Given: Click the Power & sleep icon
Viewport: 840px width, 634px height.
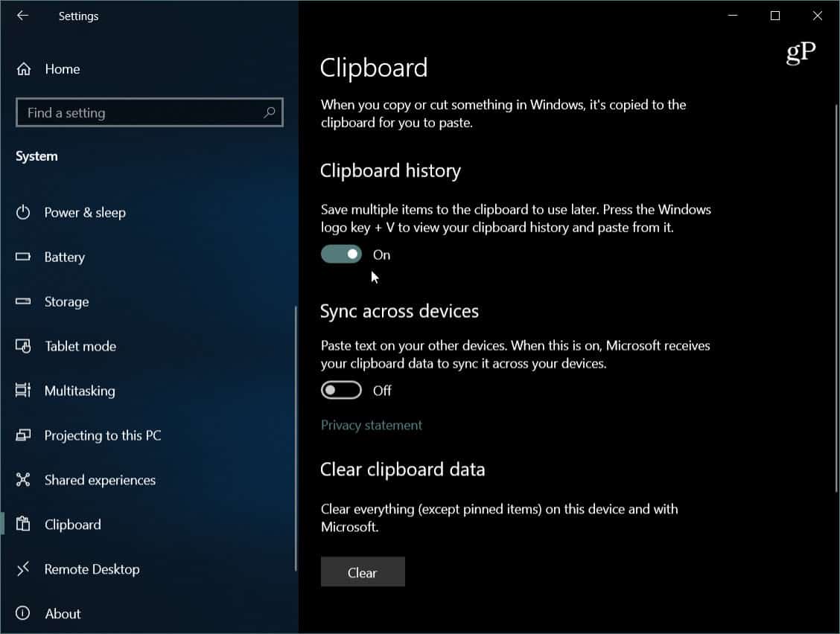Looking at the screenshot, I should coord(23,213).
